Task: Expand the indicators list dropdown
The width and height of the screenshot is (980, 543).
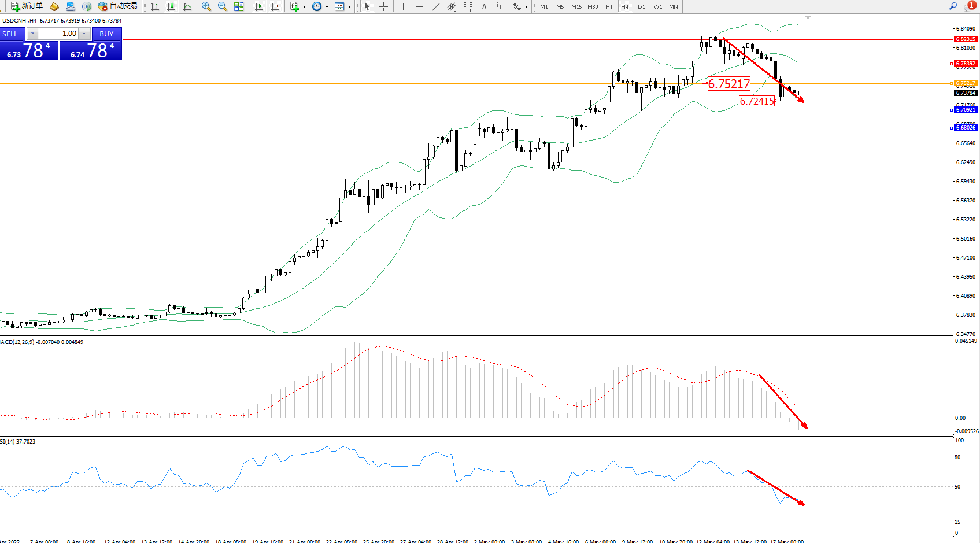Action: point(304,6)
